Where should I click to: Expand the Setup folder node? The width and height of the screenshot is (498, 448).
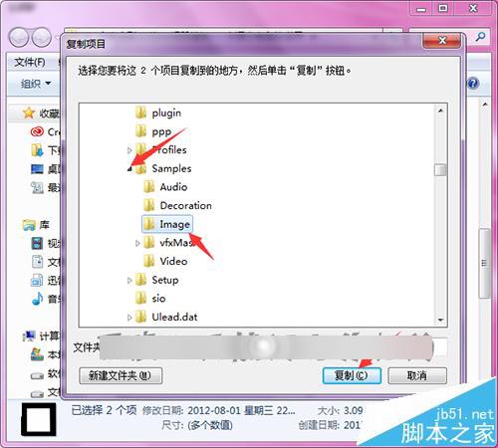click(129, 281)
